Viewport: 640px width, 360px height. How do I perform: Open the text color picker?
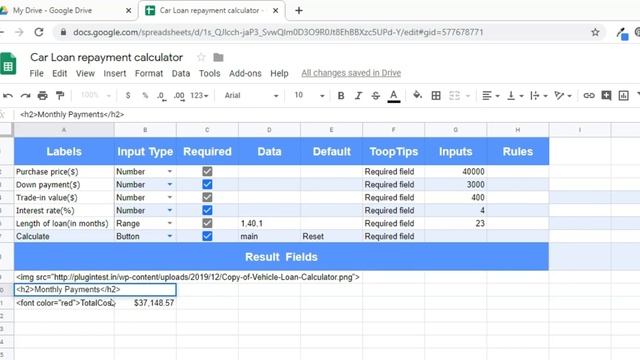click(x=393, y=96)
